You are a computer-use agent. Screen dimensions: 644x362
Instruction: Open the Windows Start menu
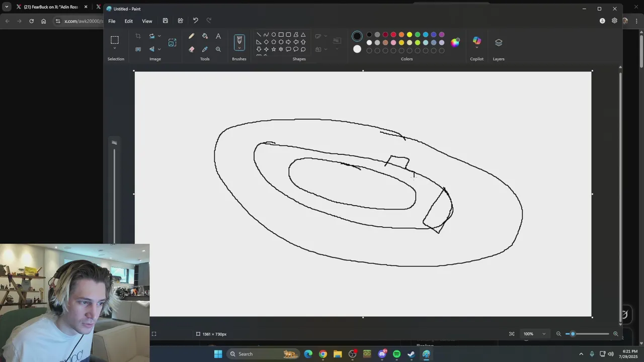pyautogui.click(x=218, y=354)
